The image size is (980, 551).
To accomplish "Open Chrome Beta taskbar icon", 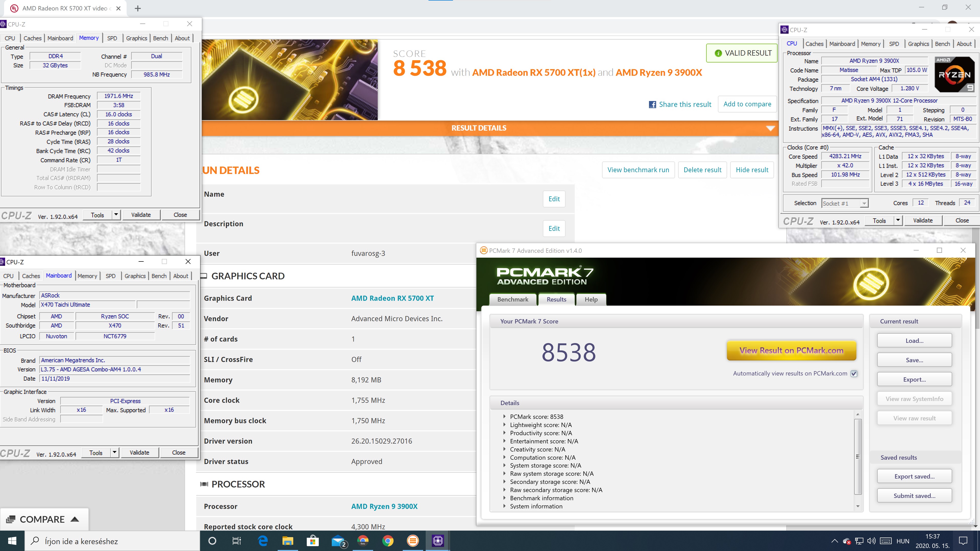I will (x=363, y=541).
